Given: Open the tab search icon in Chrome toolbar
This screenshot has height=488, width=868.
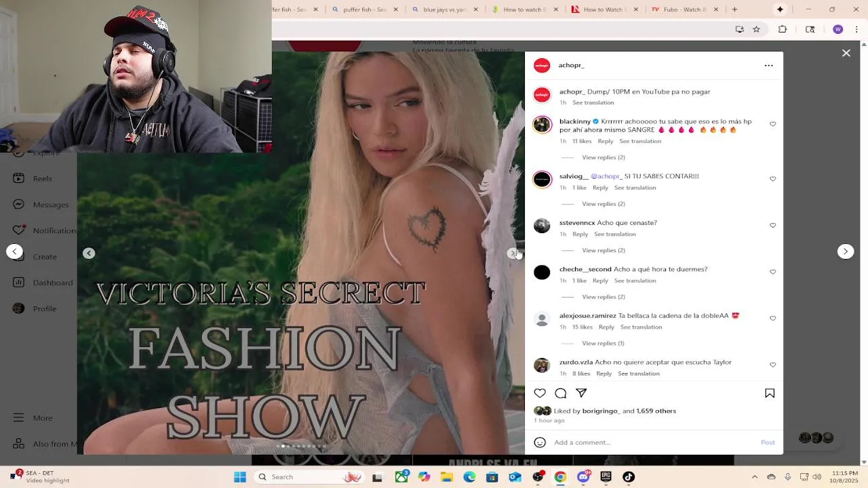Looking at the screenshot, I should click(x=810, y=29).
